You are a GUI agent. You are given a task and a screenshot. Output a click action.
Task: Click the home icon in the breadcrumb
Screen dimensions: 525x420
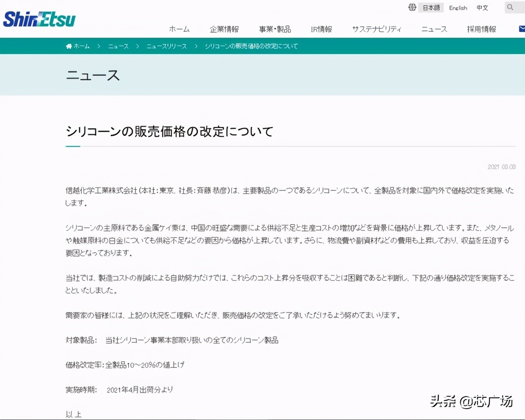click(68, 46)
